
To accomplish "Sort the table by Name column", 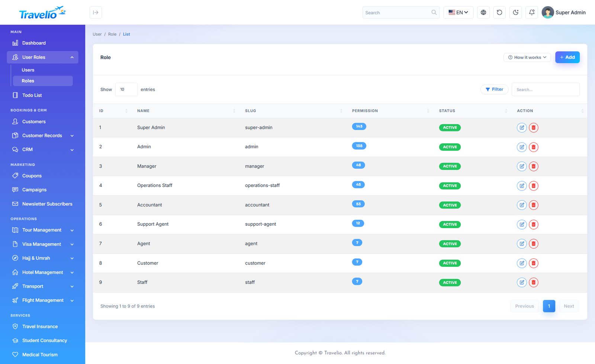I will click(186, 111).
